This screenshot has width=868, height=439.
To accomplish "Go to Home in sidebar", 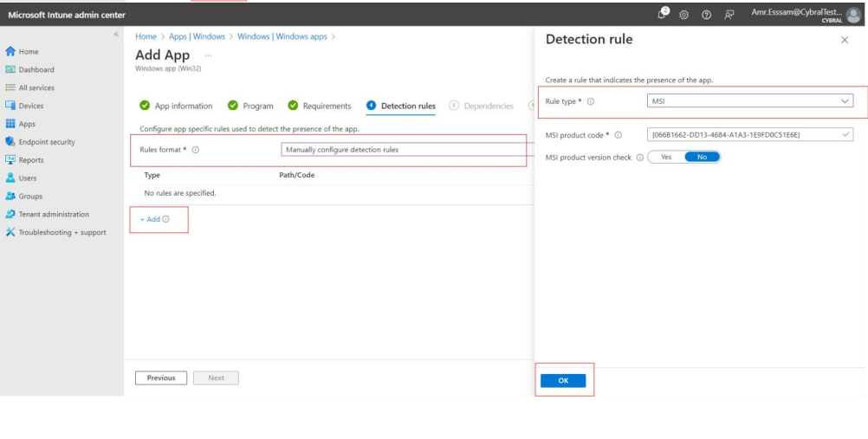I will tap(28, 51).
